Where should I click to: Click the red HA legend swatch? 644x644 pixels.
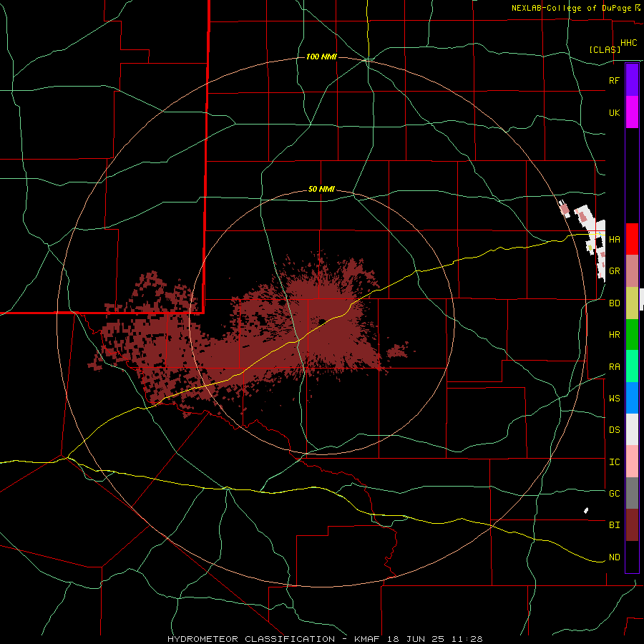[x=632, y=239]
